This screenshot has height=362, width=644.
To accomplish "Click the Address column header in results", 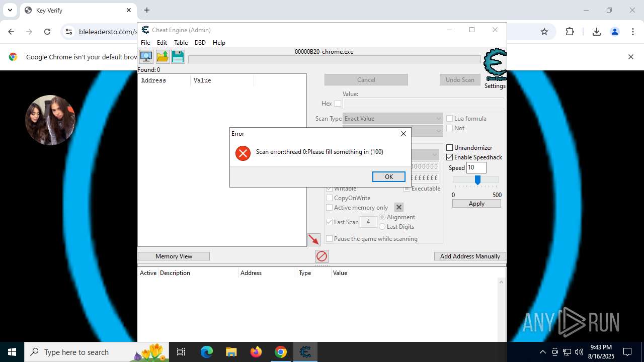I will 164,80.
